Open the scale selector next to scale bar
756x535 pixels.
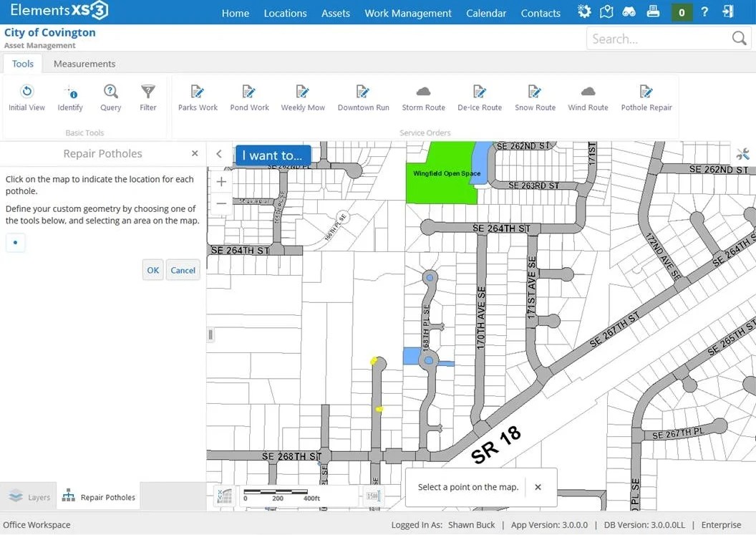click(374, 496)
